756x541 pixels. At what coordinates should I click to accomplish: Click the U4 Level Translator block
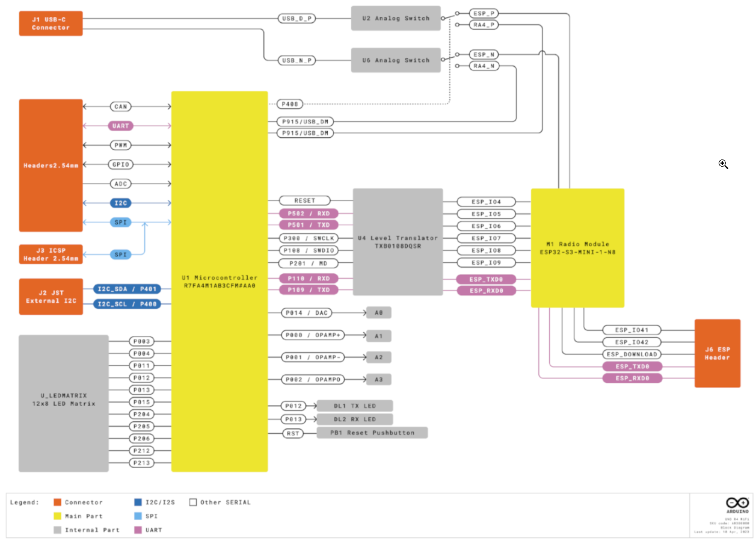pyautogui.click(x=398, y=242)
